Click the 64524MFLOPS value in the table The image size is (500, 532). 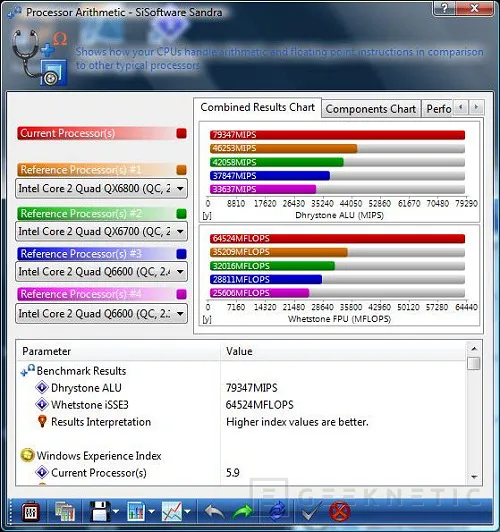point(259,405)
